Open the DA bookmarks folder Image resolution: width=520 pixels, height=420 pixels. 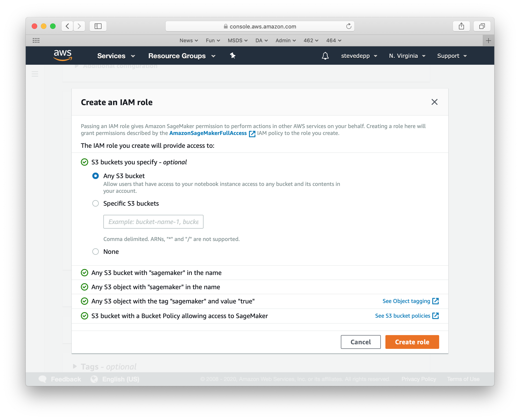(261, 40)
